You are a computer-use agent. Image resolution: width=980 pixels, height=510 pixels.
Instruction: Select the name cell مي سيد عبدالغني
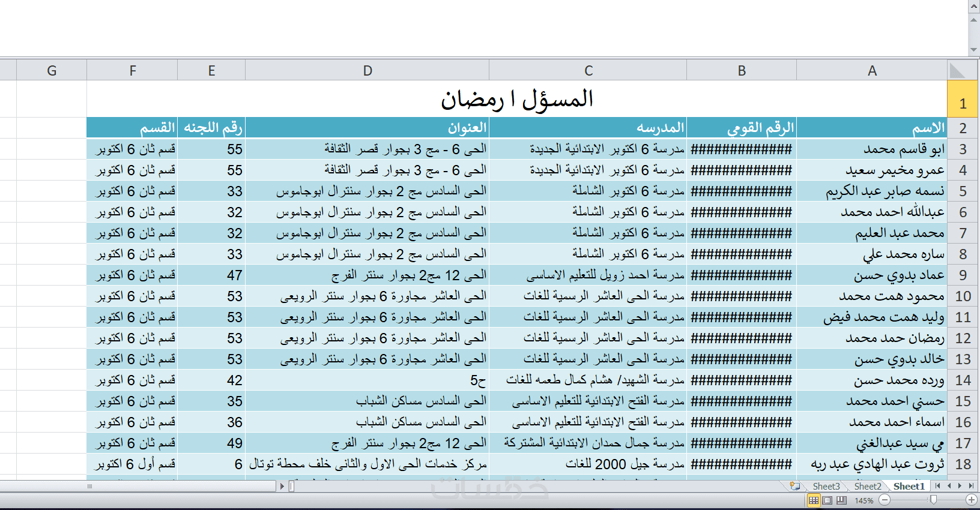click(x=872, y=443)
